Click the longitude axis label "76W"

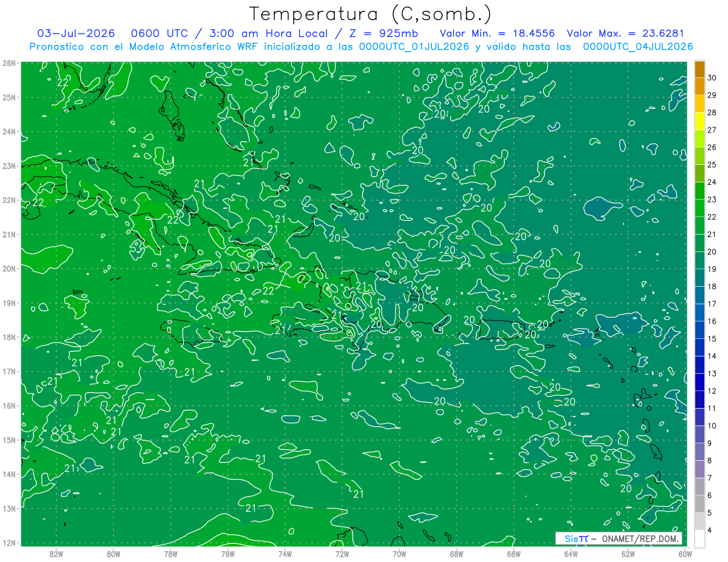point(227,554)
